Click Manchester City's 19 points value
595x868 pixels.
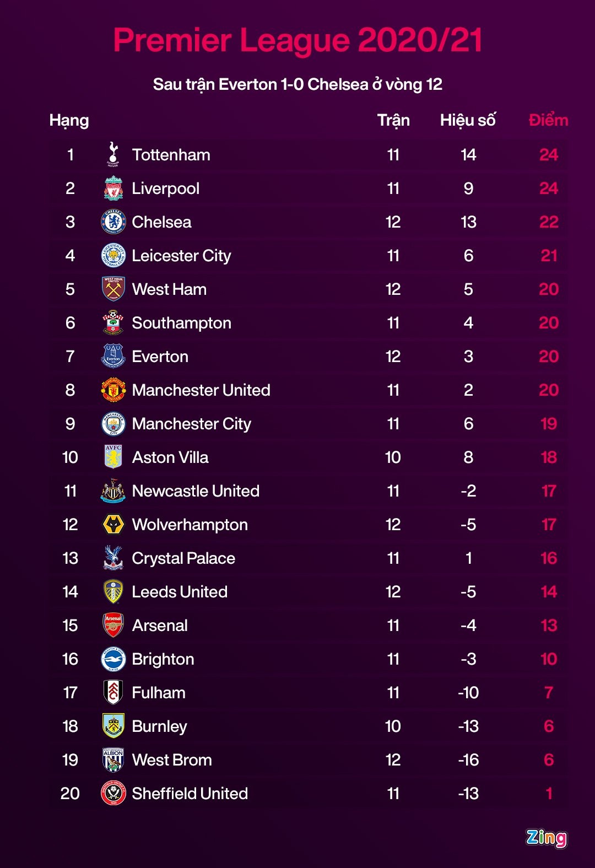click(x=549, y=424)
